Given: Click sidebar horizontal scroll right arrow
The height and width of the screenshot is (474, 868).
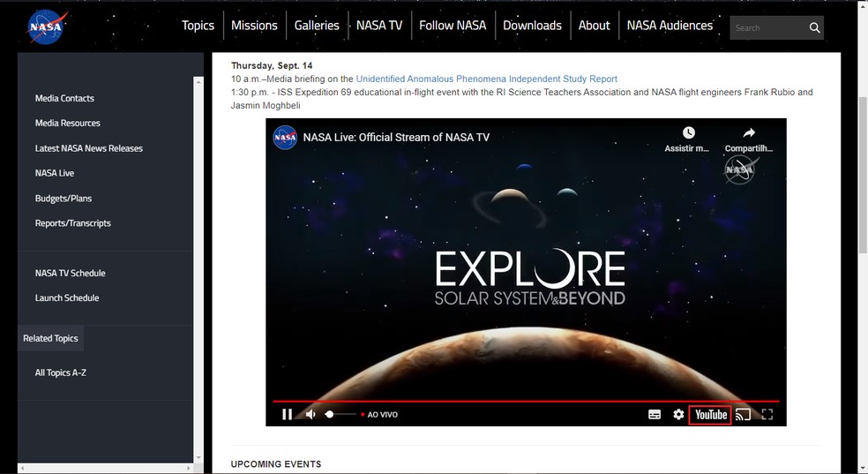Looking at the screenshot, I should pyautogui.click(x=189, y=469).
